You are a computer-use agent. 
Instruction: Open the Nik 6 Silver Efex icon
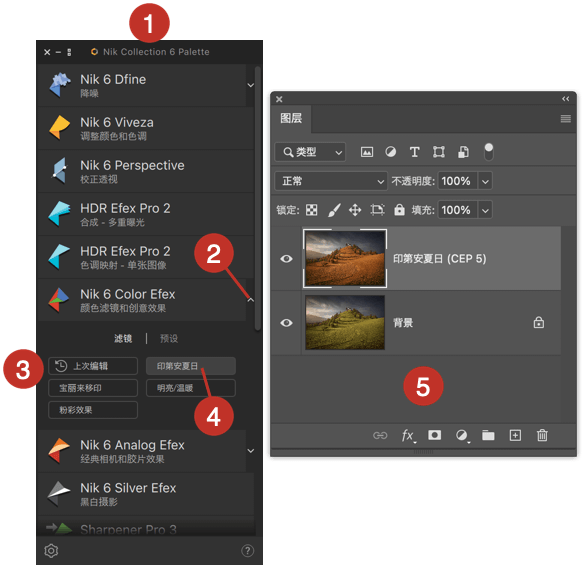[x=59, y=494]
